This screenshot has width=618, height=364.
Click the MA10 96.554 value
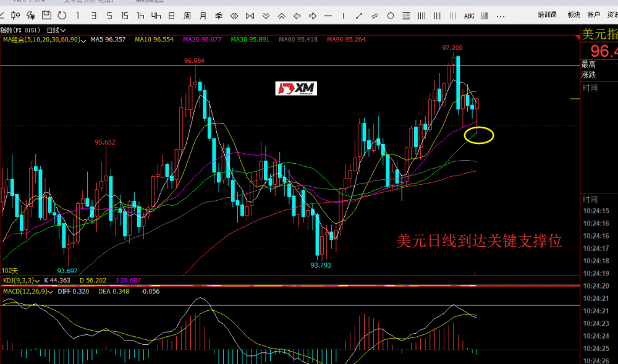154,40
